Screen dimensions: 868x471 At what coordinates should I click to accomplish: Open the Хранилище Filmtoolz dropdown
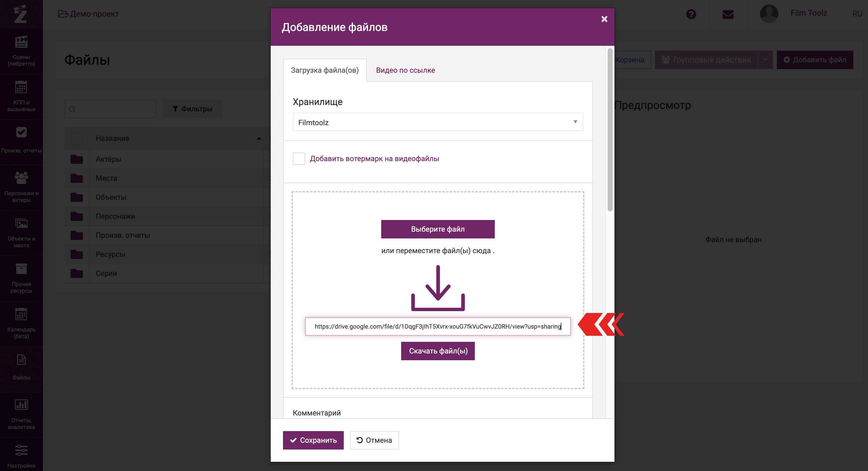[x=438, y=122]
